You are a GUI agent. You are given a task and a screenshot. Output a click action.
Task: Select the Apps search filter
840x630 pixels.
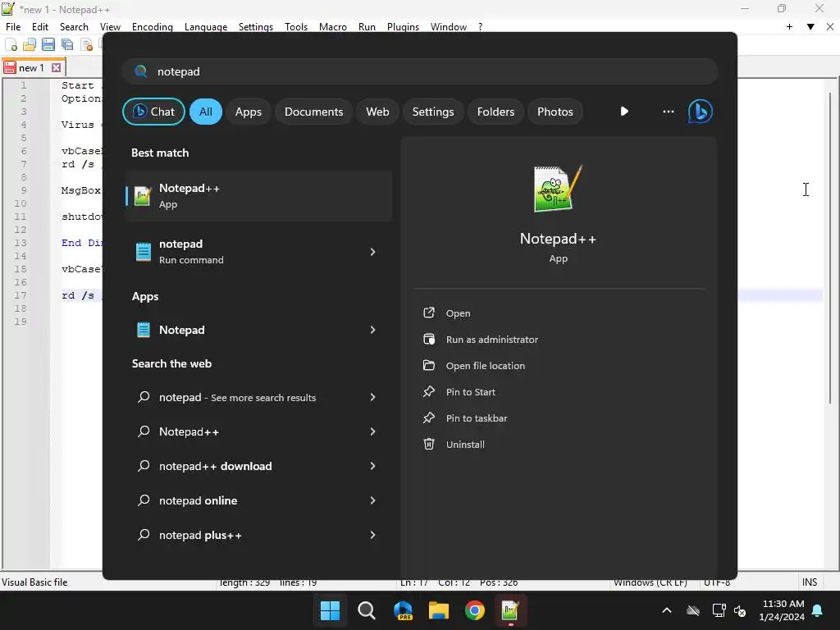249,112
